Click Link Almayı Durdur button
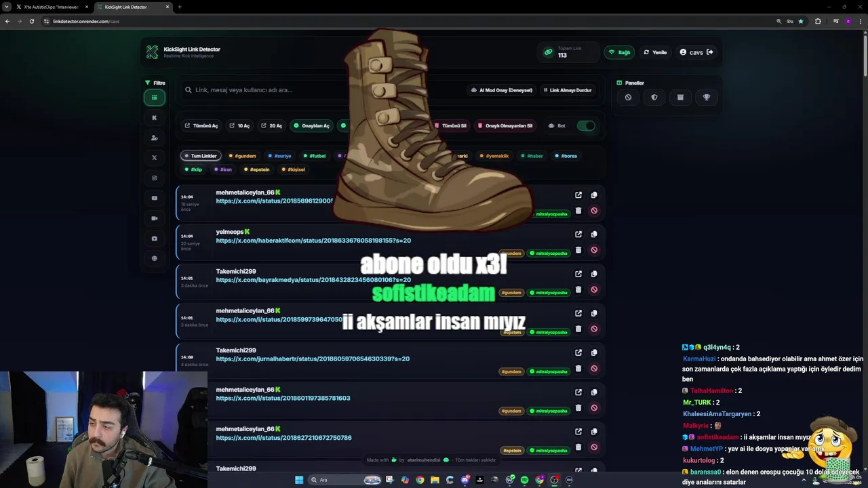This screenshot has width=868, height=488. (x=567, y=90)
